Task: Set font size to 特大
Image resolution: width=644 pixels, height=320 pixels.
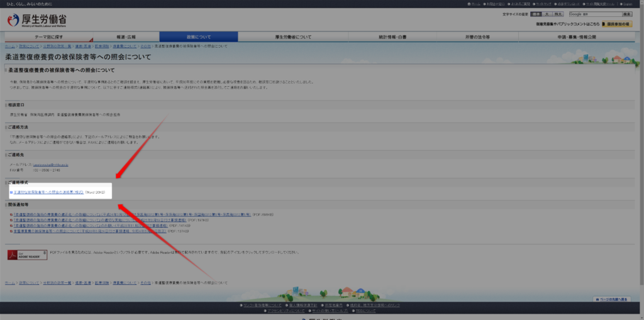Action: [x=558, y=14]
